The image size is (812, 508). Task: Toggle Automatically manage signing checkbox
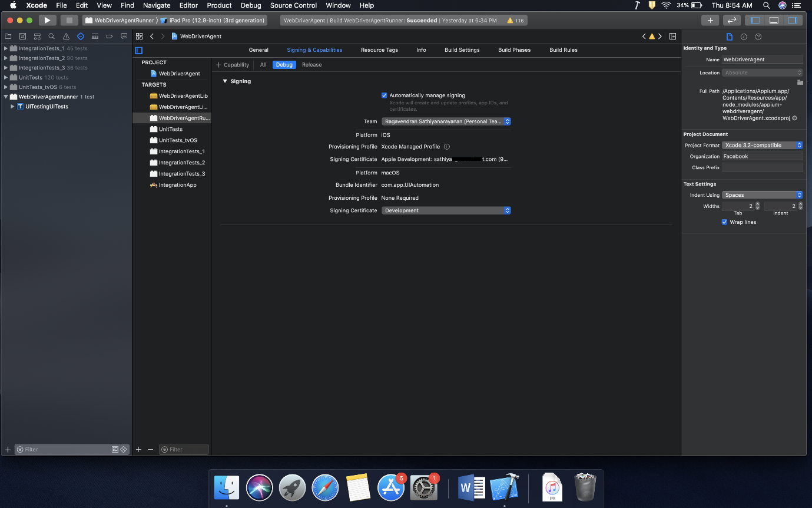coord(385,95)
